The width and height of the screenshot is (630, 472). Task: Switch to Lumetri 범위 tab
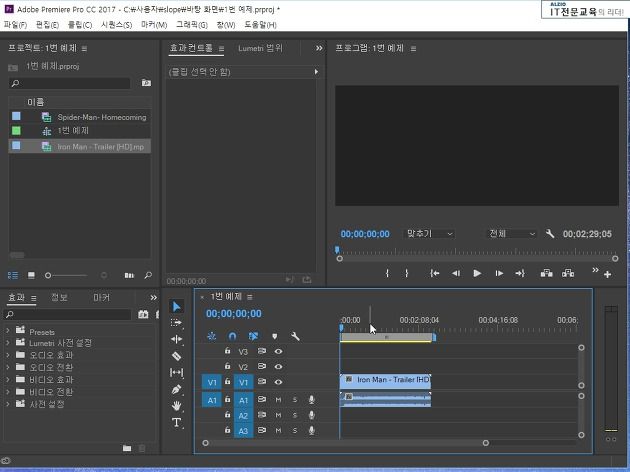tap(260, 48)
